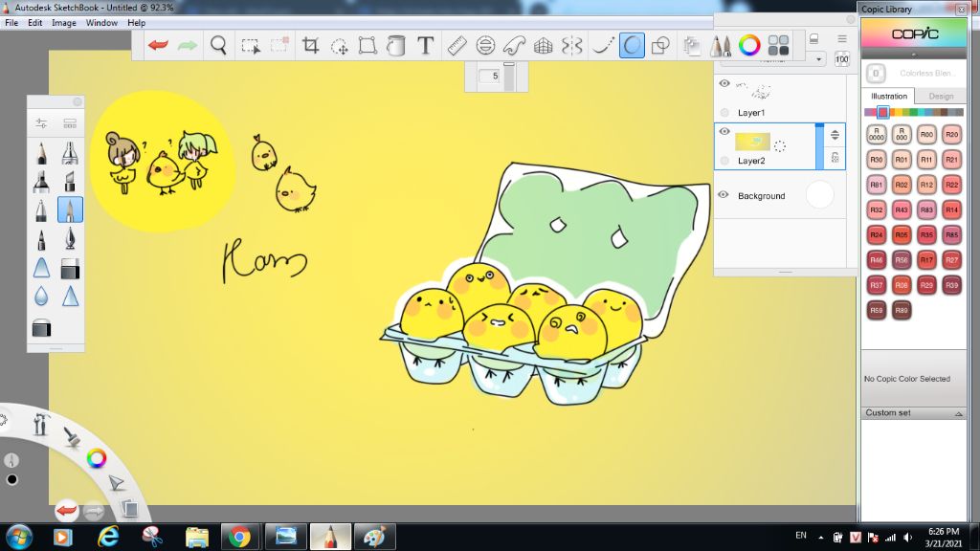This screenshot has width=980, height=551.
Task: Collapse the Copic header arrow strip
Action: [x=914, y=55]
